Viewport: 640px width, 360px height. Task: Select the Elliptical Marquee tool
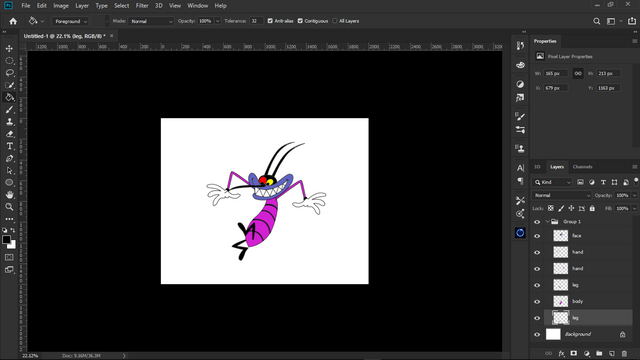pos(9,61)
